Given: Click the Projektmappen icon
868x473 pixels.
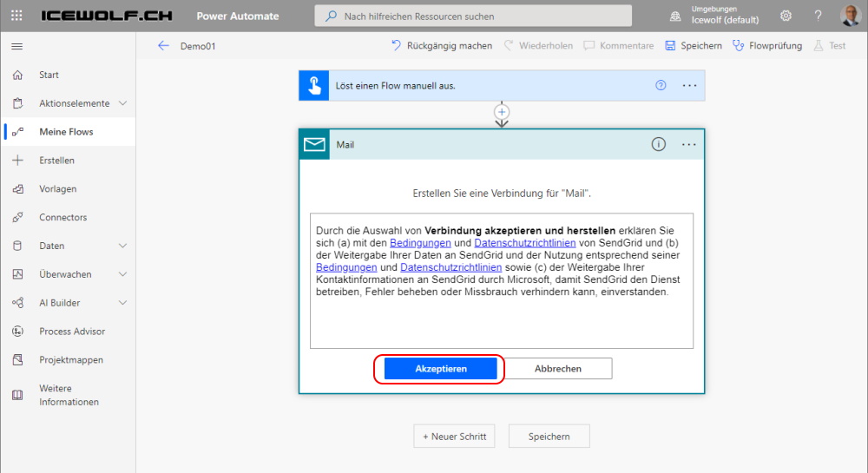Looking at the screenshot, I should (x=17, y=359).
